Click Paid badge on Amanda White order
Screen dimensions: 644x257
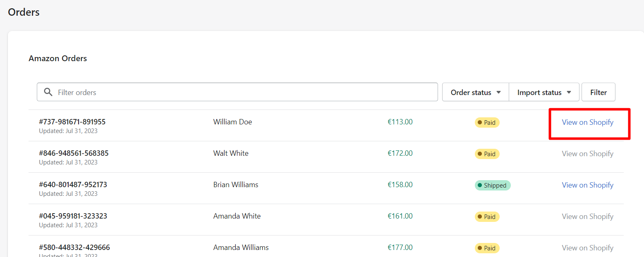click(x=487, y=217)
